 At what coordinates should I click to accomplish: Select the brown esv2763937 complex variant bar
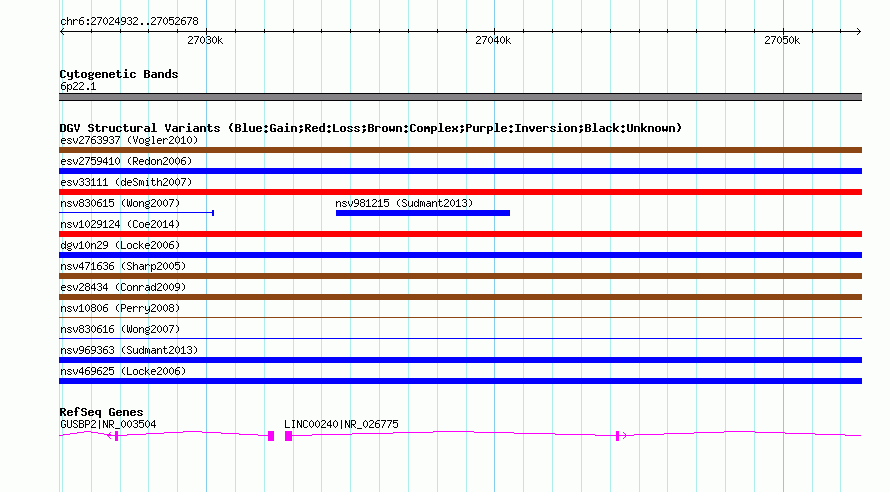tap(460, 150)
